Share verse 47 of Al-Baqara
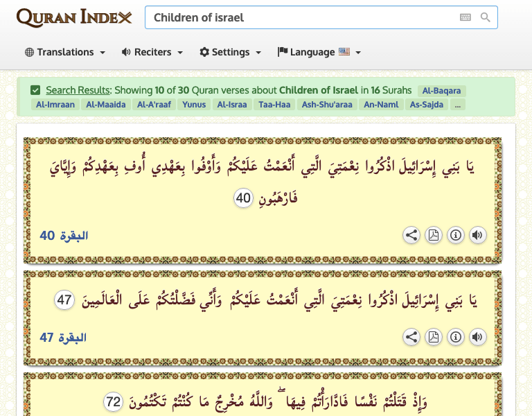 411,337
